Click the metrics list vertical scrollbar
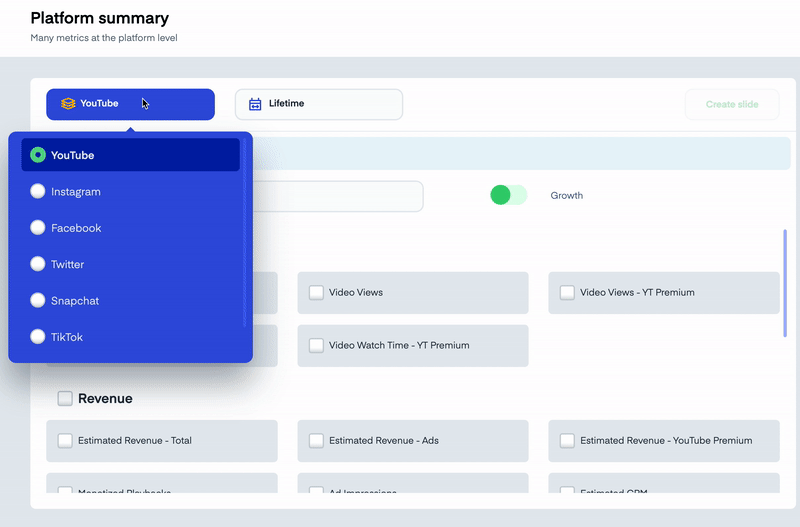 coord(785,283)
